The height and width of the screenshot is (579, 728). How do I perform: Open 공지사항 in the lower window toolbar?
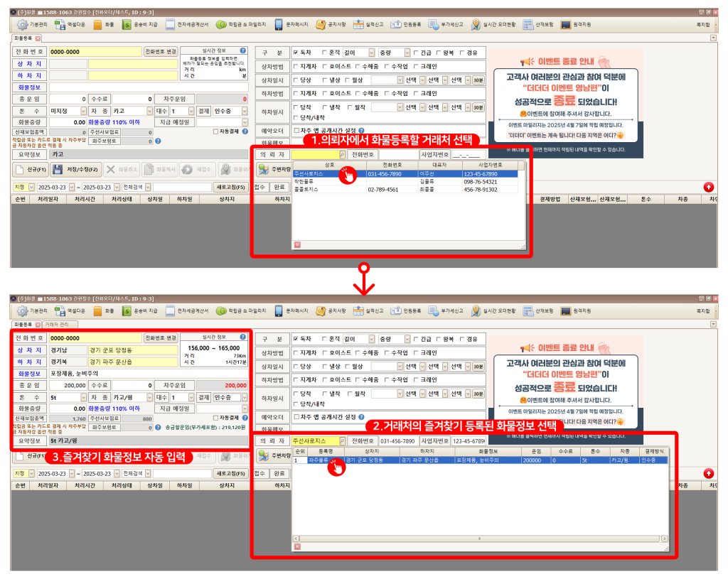click(x=322, y=310)
